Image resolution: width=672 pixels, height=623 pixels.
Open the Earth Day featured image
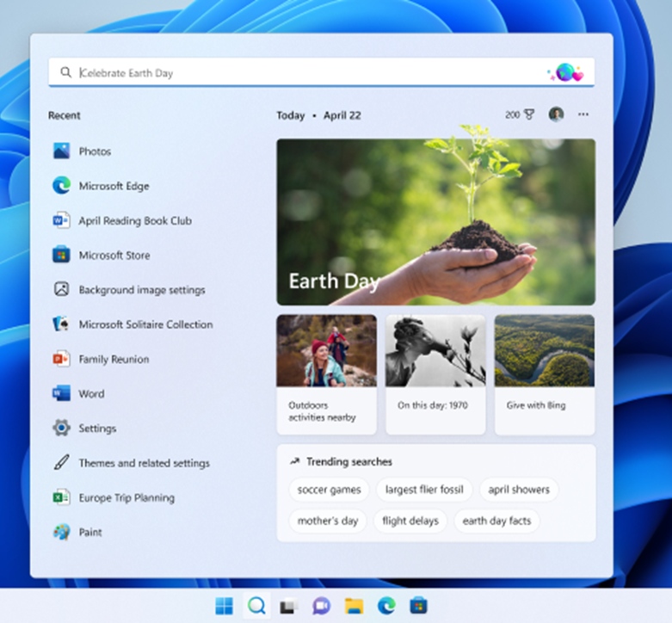pyautogui.click(x=435, y=222)
